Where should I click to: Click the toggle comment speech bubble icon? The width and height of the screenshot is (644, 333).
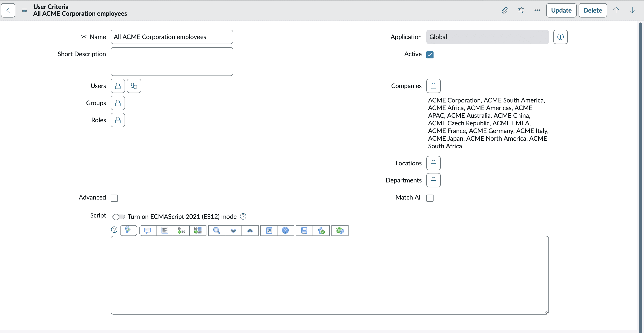148,230
